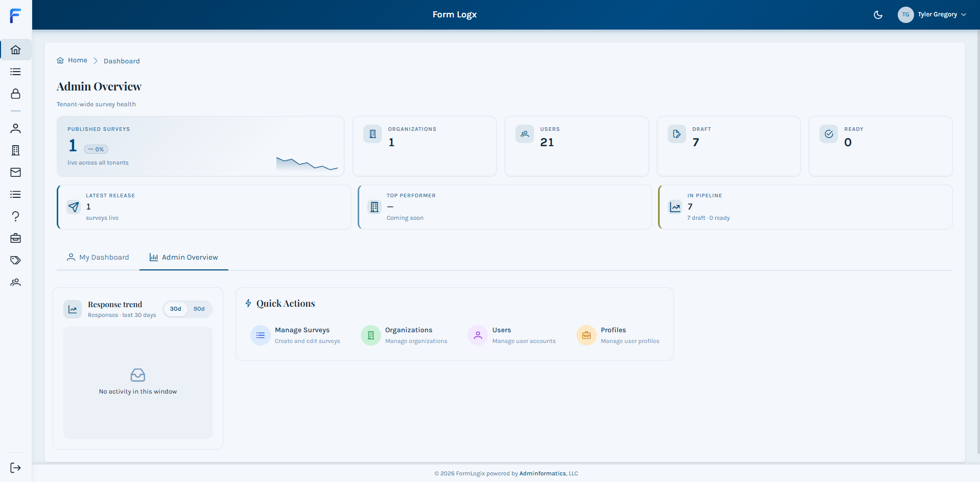Viewport: 980px width, 482px height.
Task: Open Users quick action
Action: (x=512, y=335)
